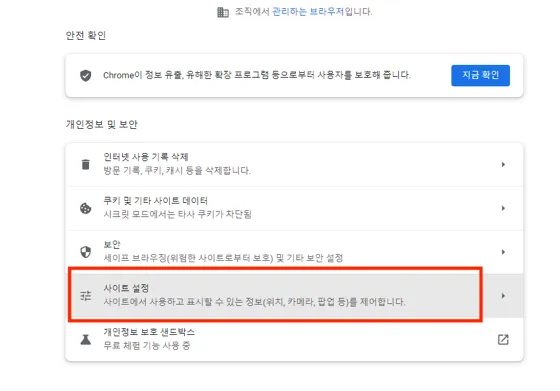This screenshot has height=391, width=560.
Task: Click the trash icon for 인터넷 사용 기록 삭제
Action: 86,165
